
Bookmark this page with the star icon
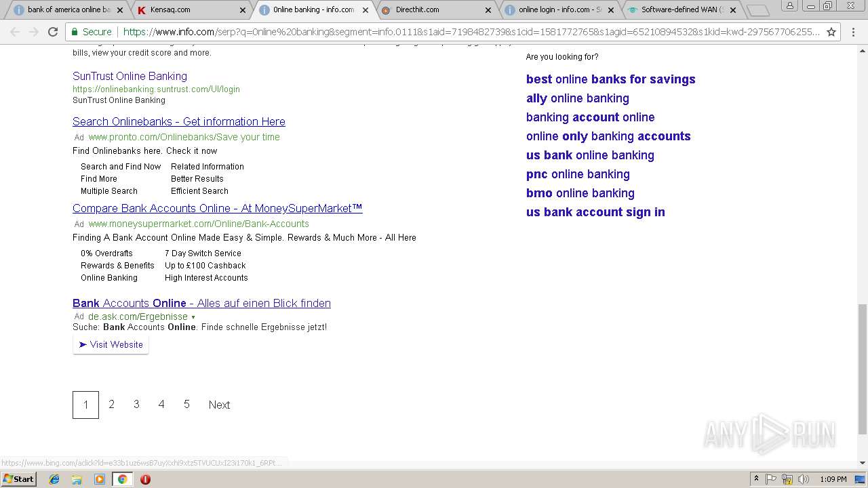coord(831,32)
